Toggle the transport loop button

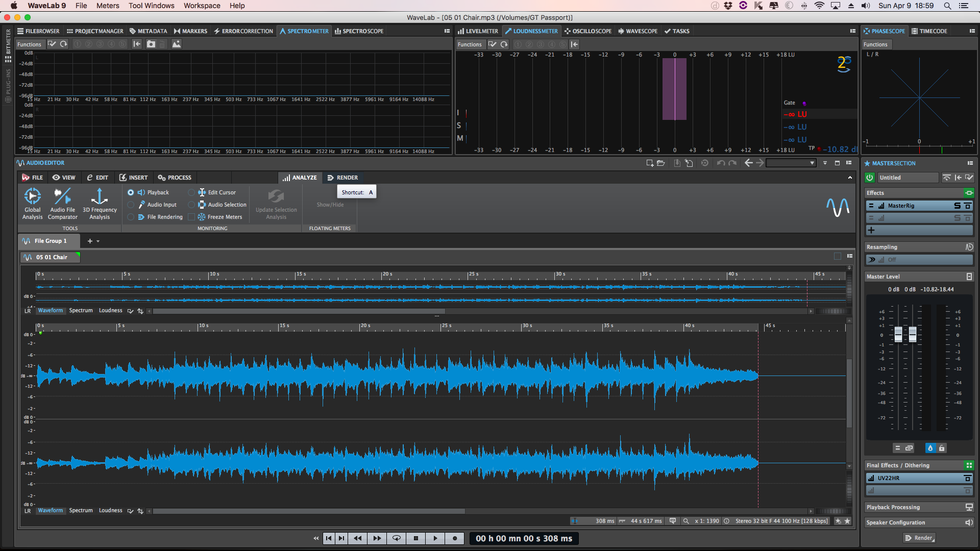(396, 538)
